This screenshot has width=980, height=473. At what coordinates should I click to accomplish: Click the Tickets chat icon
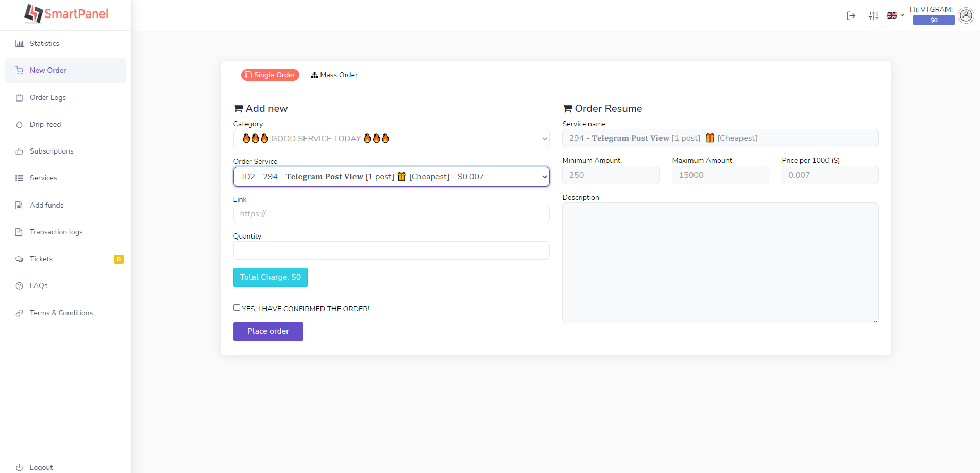pos(20,259)
